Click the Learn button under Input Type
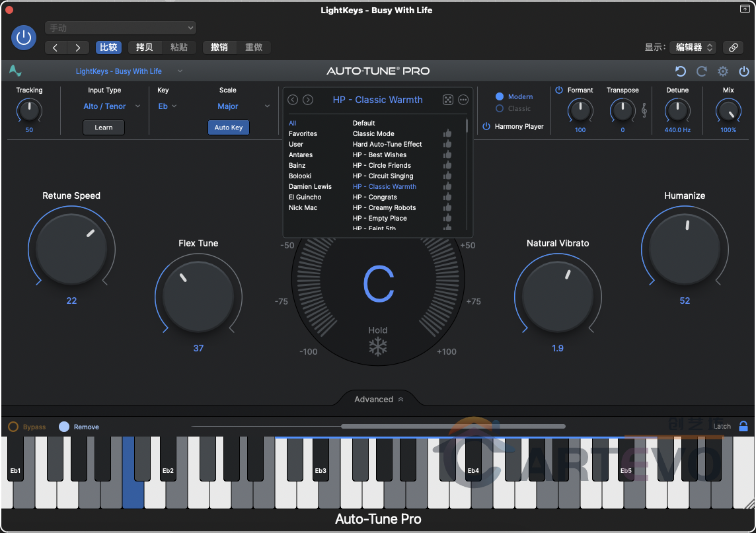The image size is (756, 533). (104, 127)
